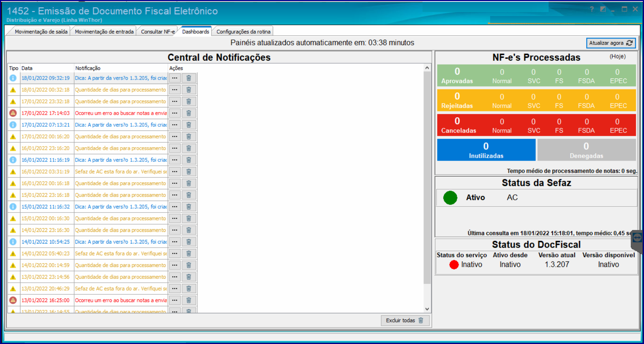The image size is (644, 344).
Task: Open details of the 18/01/2022 09:32:19 notification
Action: (175, 78)
